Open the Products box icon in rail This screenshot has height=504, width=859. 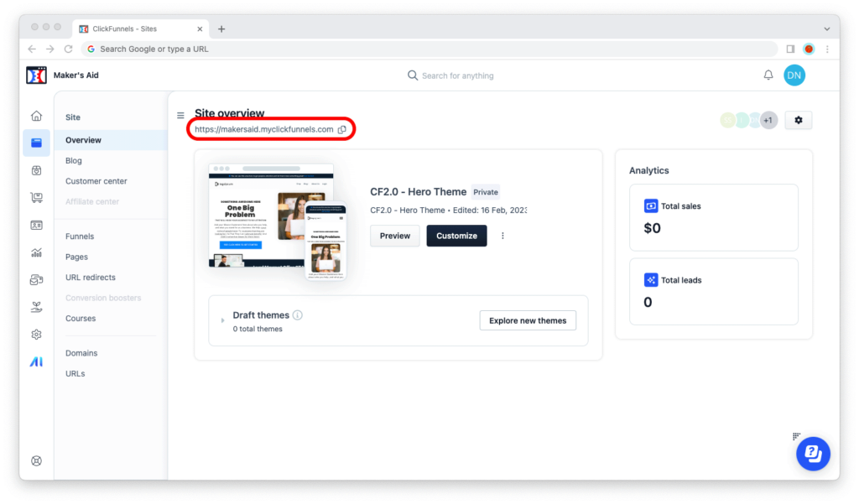point(36,170)
